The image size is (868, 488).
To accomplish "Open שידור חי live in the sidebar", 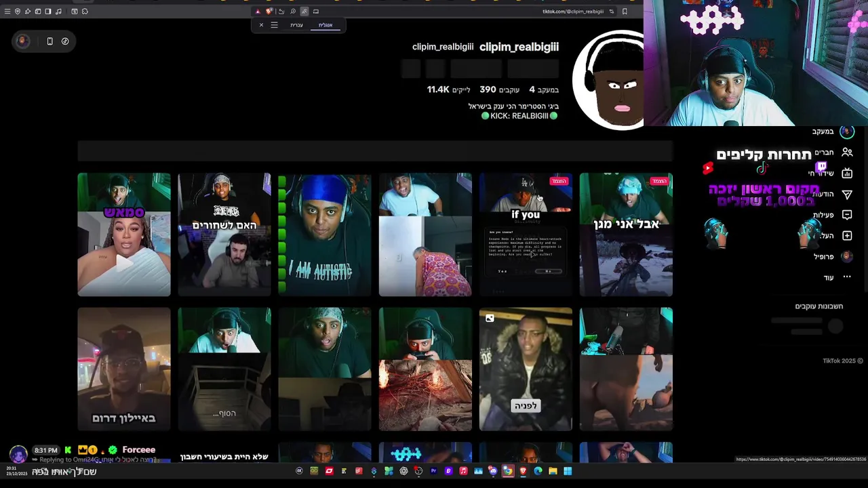I will click(x=830, y=174).
